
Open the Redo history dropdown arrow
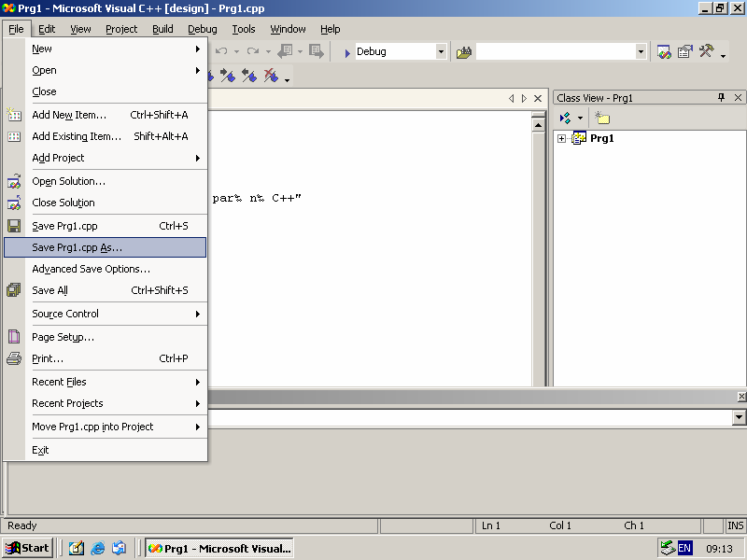click(x=268, y=51)
